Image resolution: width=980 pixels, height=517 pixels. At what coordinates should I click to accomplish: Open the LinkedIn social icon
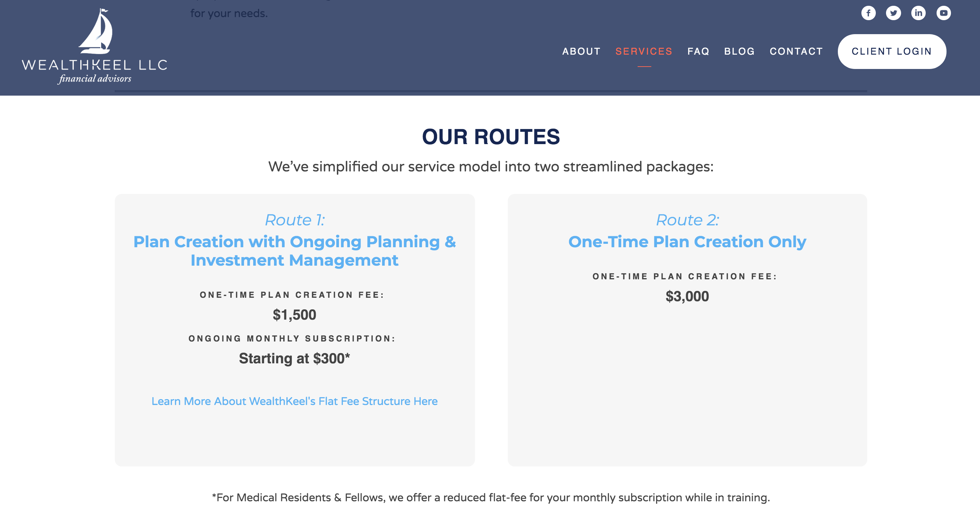point(918,13)
